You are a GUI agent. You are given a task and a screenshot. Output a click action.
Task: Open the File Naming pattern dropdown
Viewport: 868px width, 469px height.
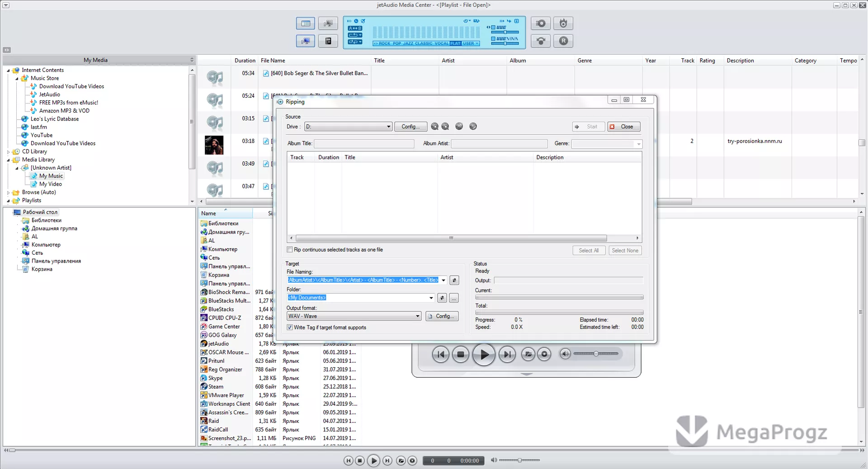point(443,280)
